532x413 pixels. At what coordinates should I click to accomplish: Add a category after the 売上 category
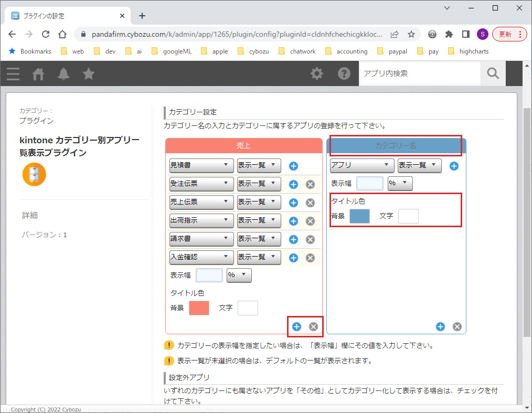(296, 326)
